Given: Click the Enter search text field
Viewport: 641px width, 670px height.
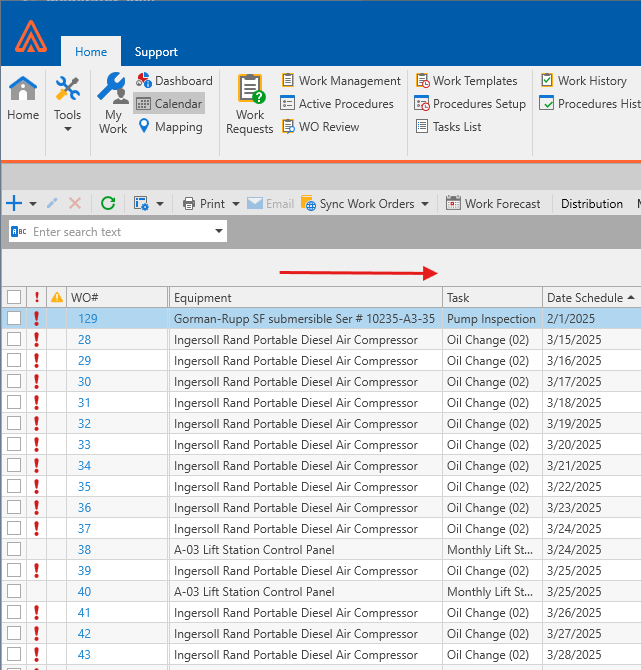Looking at the screenshot, I should coord(120,232).
